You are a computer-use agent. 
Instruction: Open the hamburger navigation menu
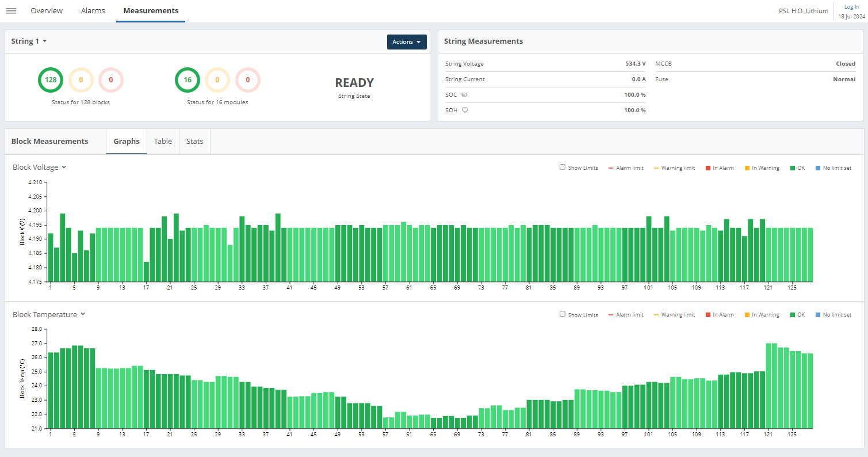click(x=11, y=10)
